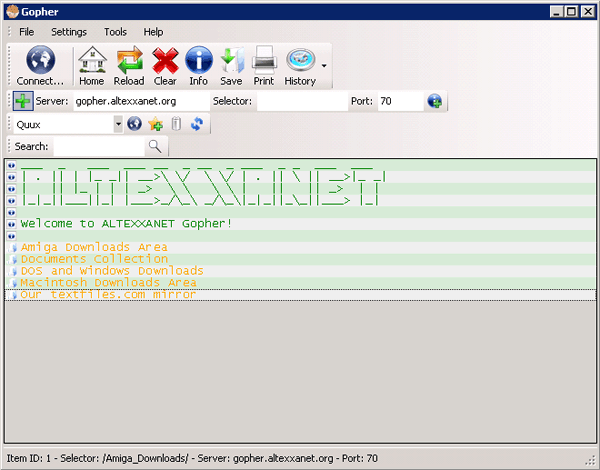
Task: Clear the page with the red X
Action: [165, 62]
